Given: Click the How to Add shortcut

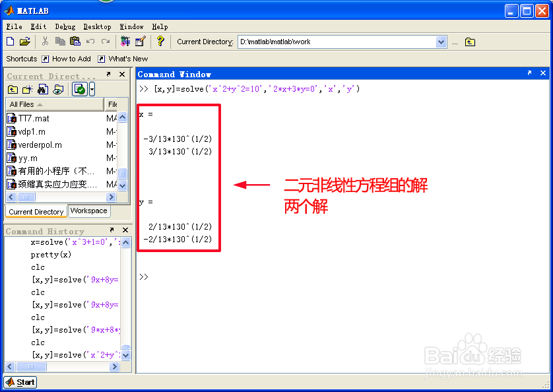Looking at the screenshot, I should click(66, 59).
